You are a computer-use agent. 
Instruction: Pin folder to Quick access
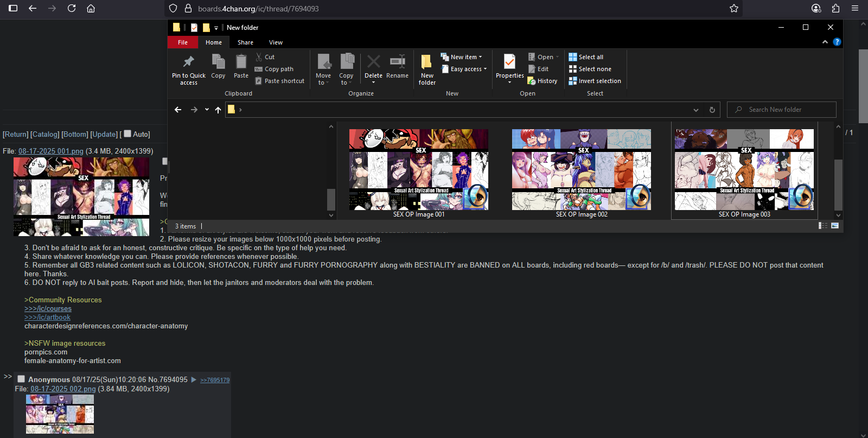189,70
